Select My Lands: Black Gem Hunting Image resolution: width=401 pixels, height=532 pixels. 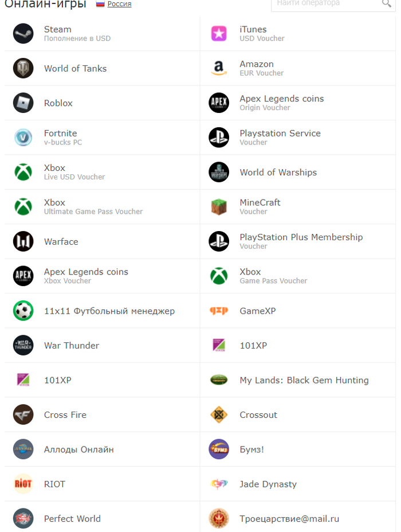pos(304,380)
